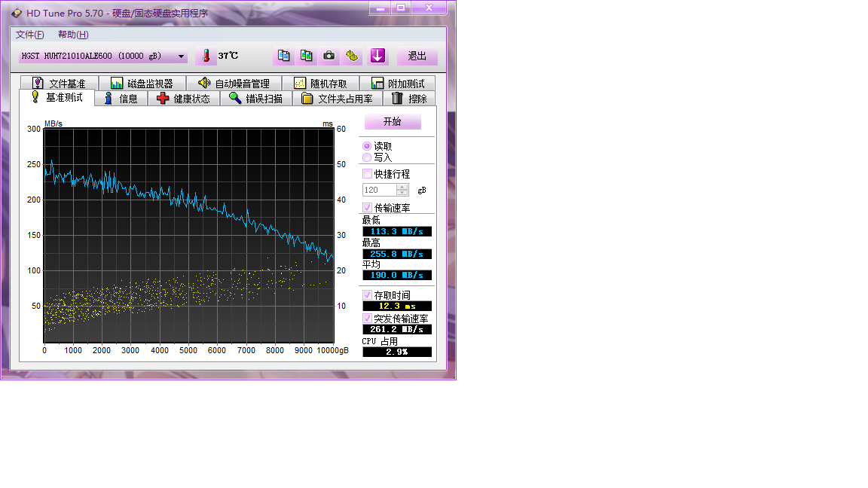Open the 帮助 help menu
The image size is (868, 488).
point(73,35)
